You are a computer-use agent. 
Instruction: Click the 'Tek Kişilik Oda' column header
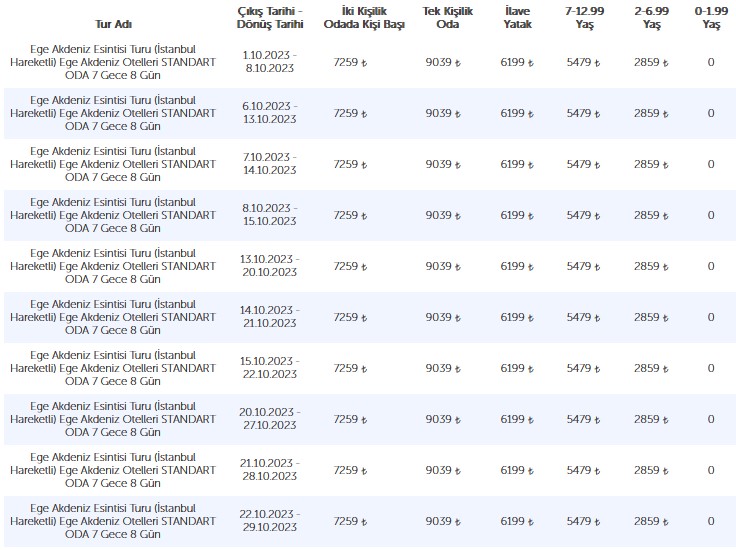pyautogui.click(x=443, y=15)
